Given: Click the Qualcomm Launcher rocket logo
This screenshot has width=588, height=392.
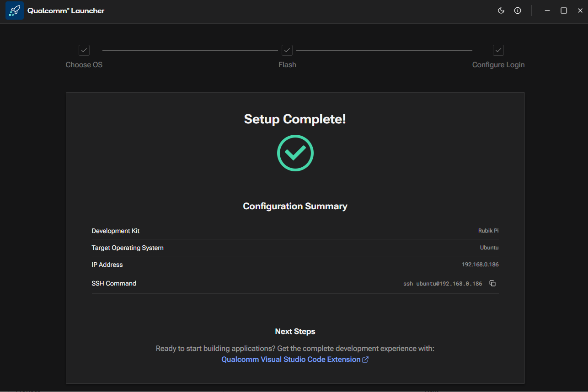Looking at the screenshot, I should pos(15,11).
